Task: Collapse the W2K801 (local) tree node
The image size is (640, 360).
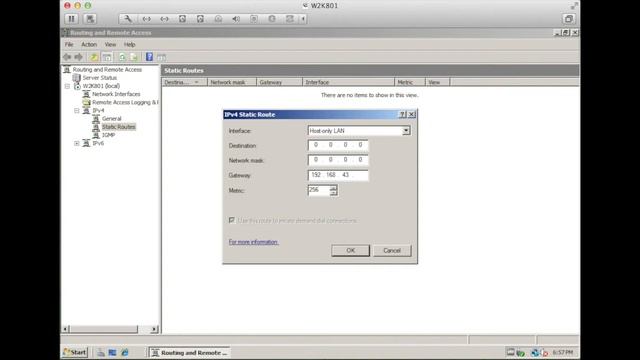Action: pos(67,86)
